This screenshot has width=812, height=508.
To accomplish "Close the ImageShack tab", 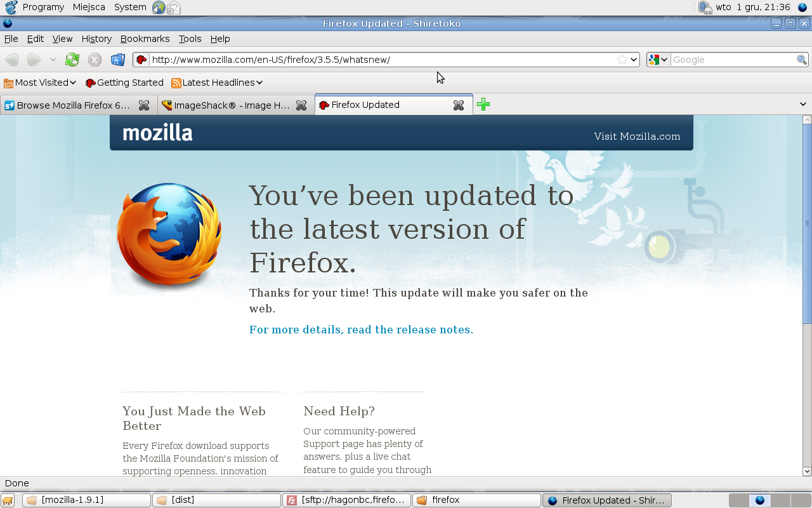I will click(x=301, y=105).
